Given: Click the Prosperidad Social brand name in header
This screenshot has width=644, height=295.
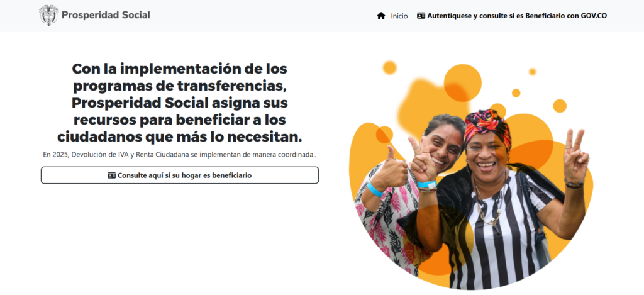Looking at the screenshot, I should 106,15.
